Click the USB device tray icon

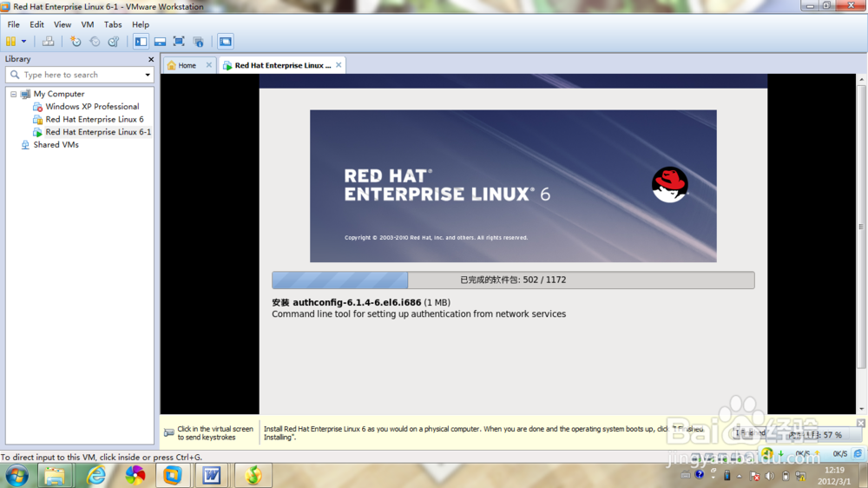click(x=727, y=475)
